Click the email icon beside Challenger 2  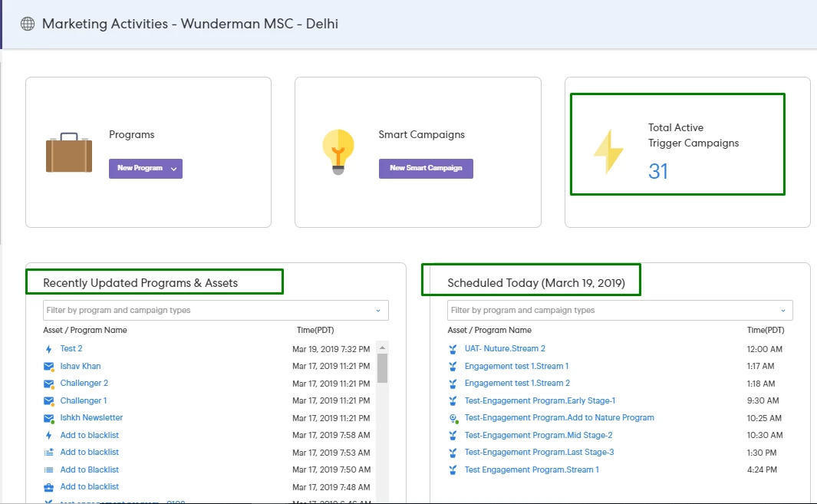pyautogui.click(x=49, y=384)
